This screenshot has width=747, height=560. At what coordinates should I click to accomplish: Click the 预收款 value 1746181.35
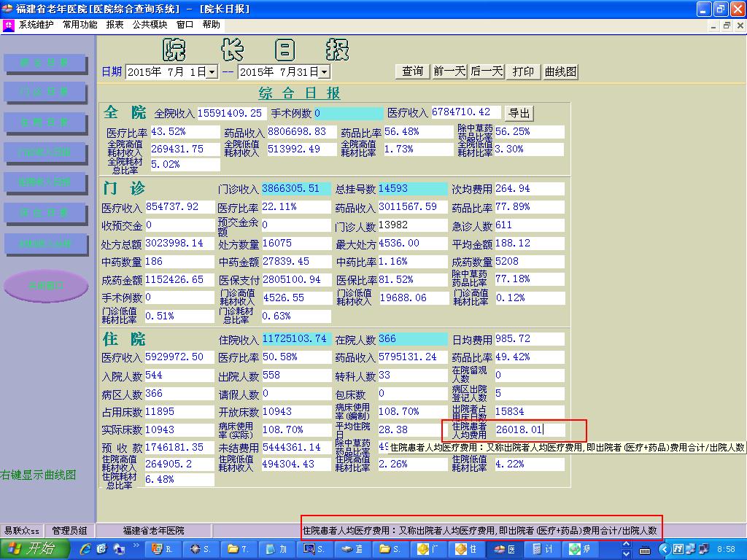pos(179,448)
